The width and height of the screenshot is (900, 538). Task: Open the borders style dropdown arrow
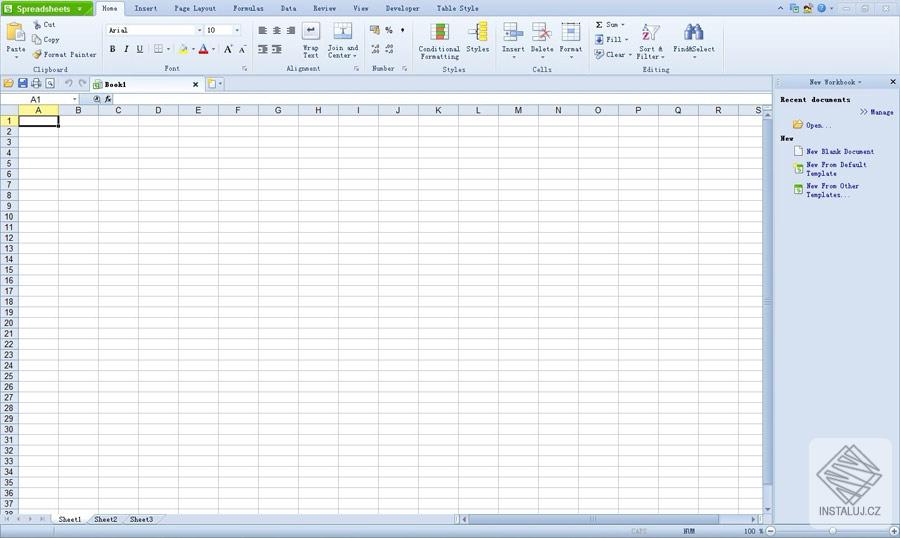click(168, 49)
